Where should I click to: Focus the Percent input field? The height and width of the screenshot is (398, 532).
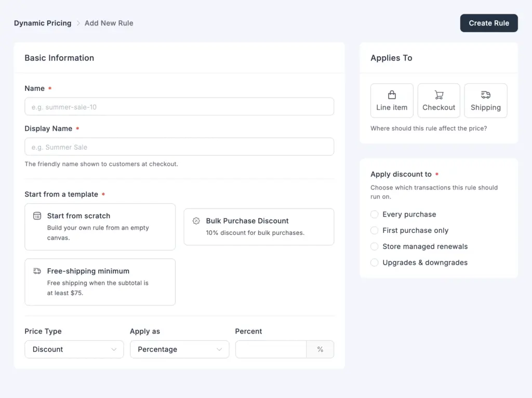pyautogui.click(x=271, y=349)
